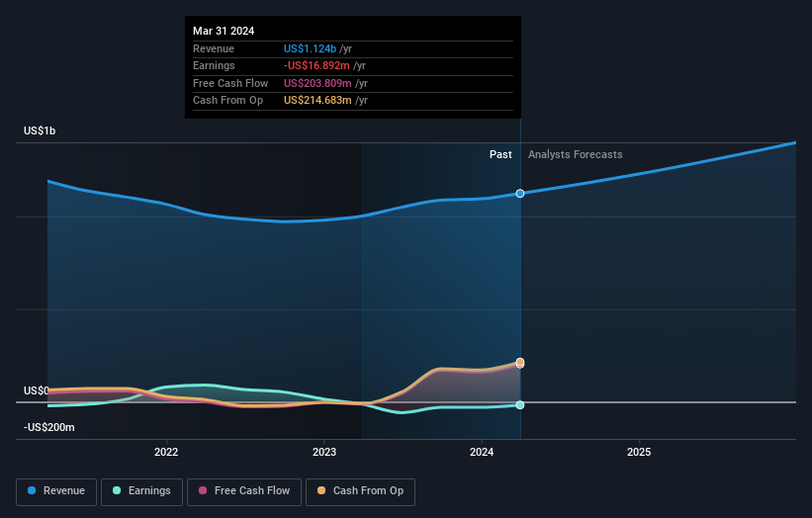Click the Free Cash Flow label in tooltip
The image size is (812, 518).
[x=230, y=83]
